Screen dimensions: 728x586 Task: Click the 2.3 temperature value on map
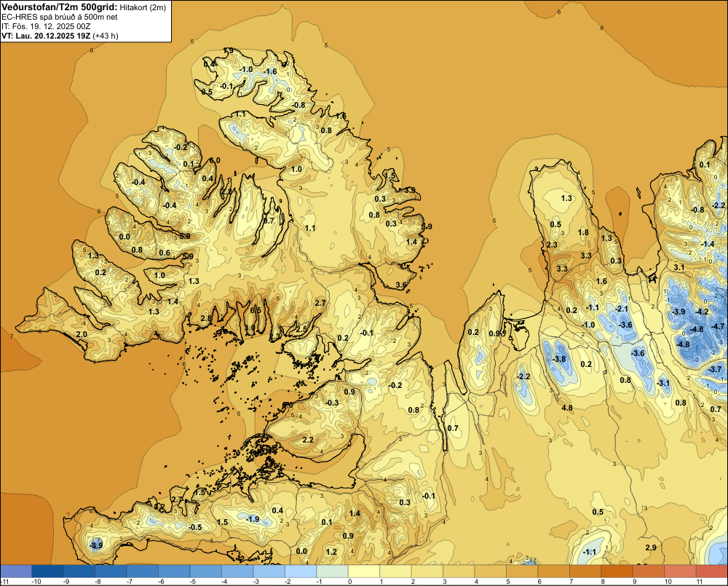pos(552,245)
